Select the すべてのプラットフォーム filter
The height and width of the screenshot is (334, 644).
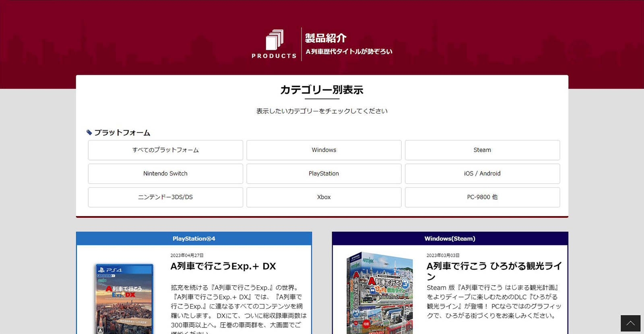165,150
